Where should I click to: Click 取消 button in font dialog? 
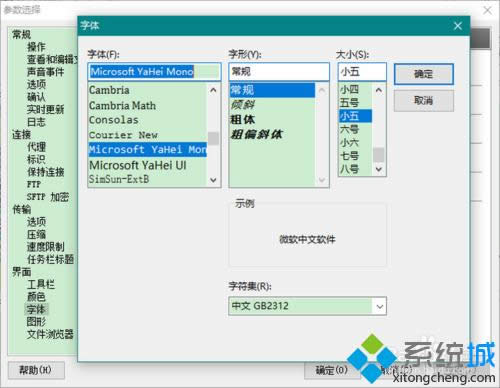coord(424,100)
